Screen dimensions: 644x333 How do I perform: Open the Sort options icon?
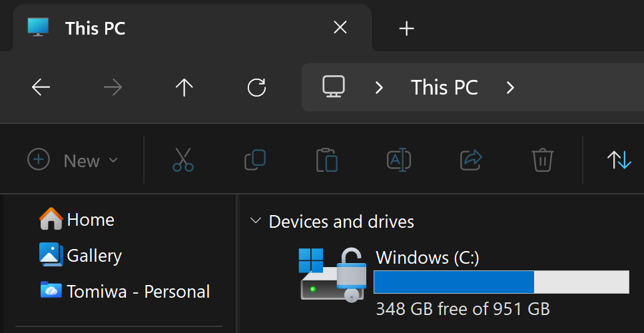[x=619, y=160]
